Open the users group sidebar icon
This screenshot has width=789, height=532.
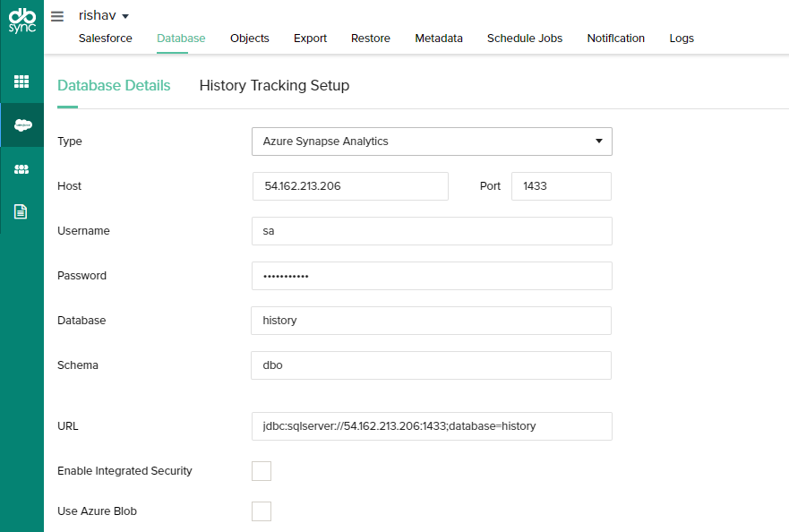coord(21,168)
